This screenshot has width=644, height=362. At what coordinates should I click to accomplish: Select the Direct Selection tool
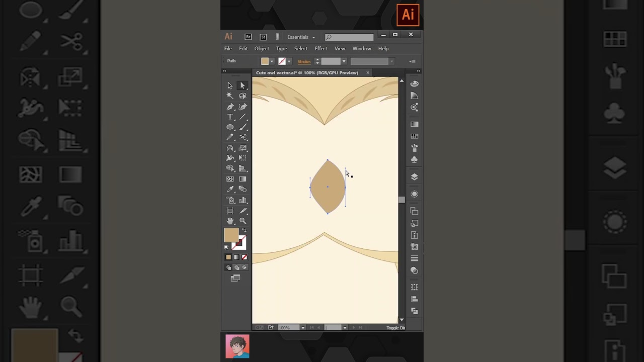[x=243, y=85]
